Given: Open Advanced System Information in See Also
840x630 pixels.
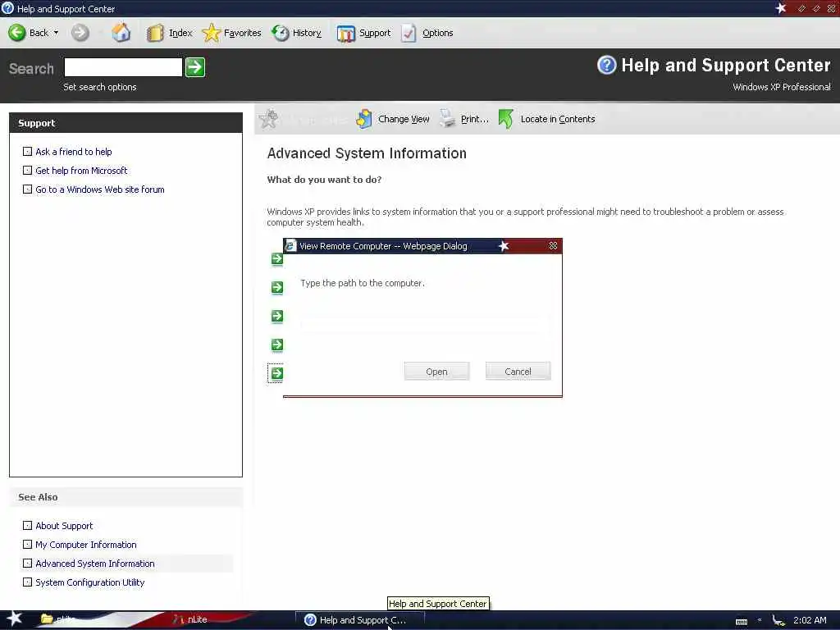Looking at the screenshot, I should click(95, 564).
